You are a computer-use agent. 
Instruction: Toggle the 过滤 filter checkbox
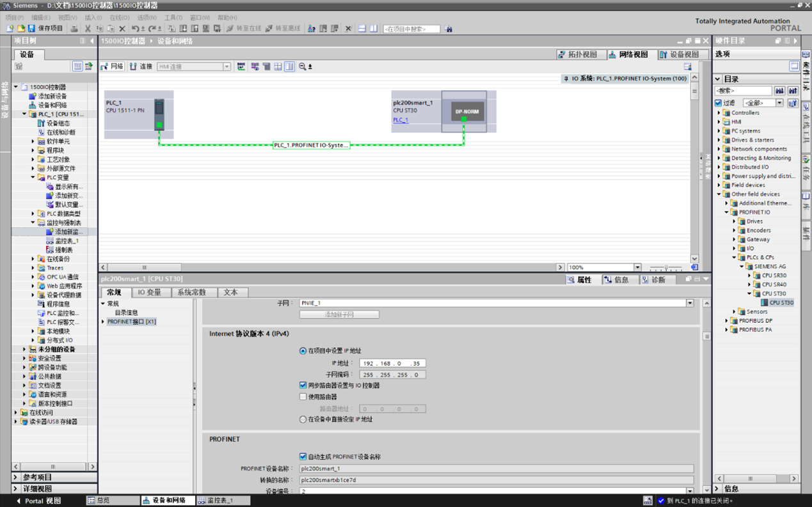tap(718, 103)
